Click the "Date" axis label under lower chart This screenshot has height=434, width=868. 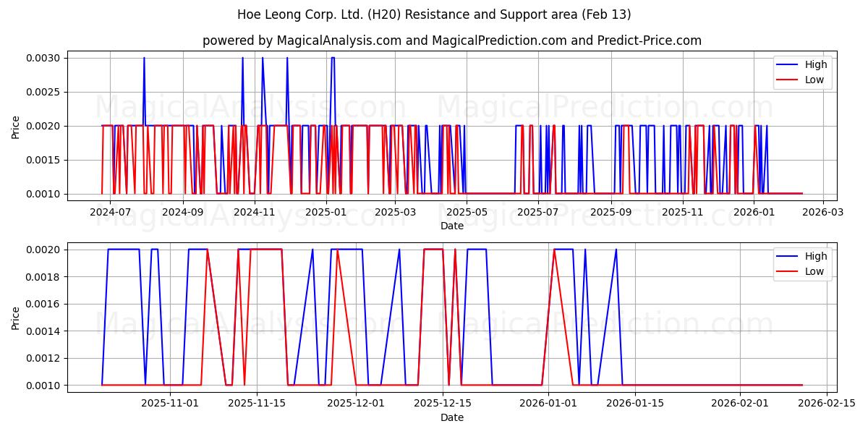click(452, 417)
